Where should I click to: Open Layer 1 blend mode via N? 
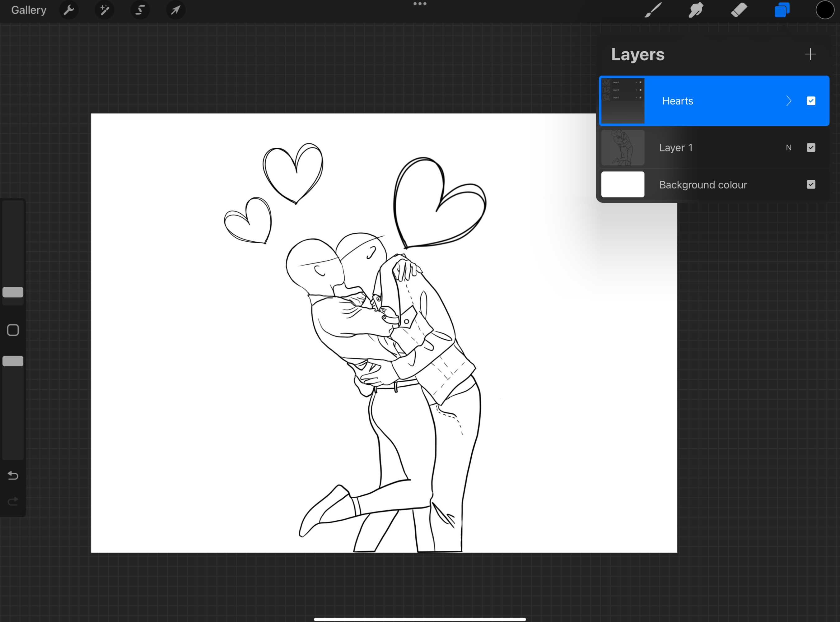(789, 148)
